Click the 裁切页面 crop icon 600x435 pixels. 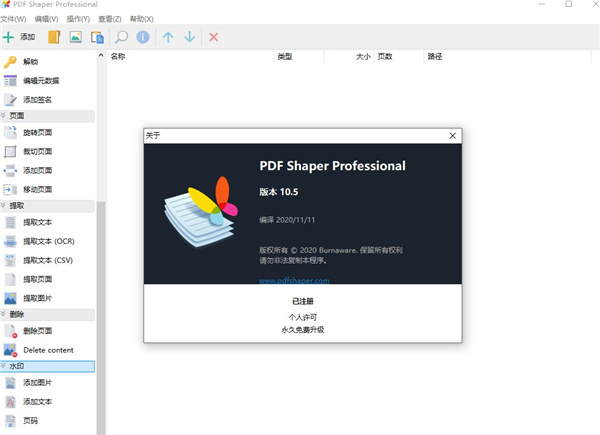coord(10,152)
